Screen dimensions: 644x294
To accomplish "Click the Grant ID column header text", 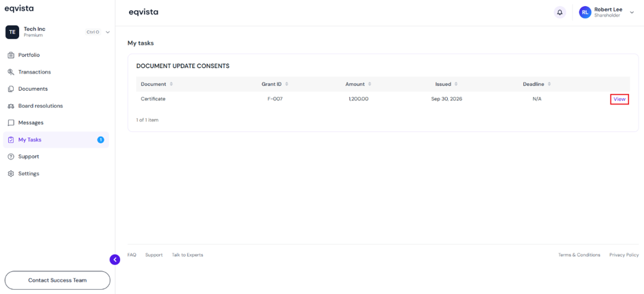I will tap(272, 84).
